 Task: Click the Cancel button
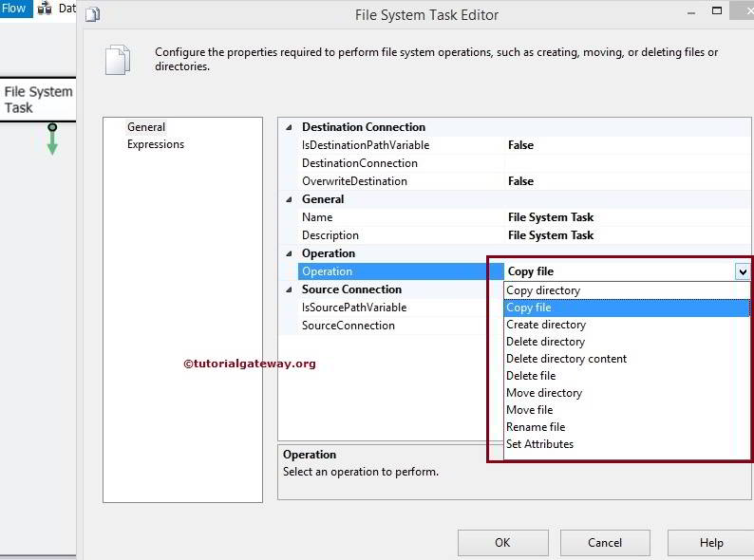605,543
